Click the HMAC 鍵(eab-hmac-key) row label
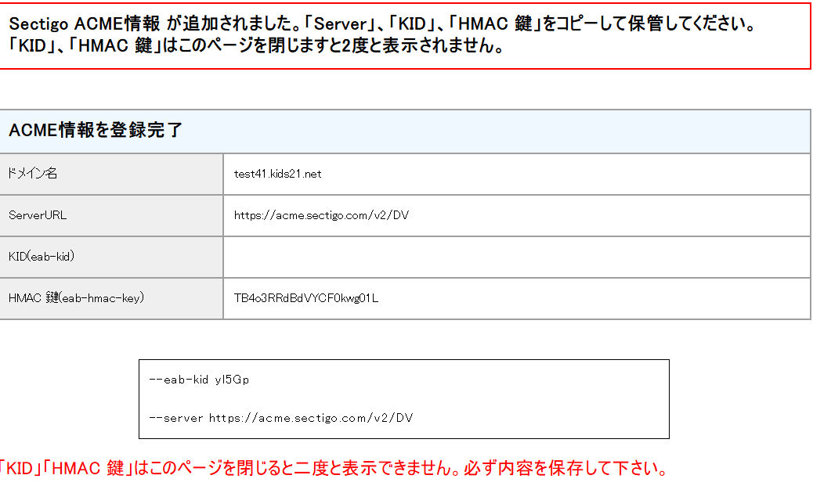This screenshot has width=813, height=504. [x=76, y=298]
